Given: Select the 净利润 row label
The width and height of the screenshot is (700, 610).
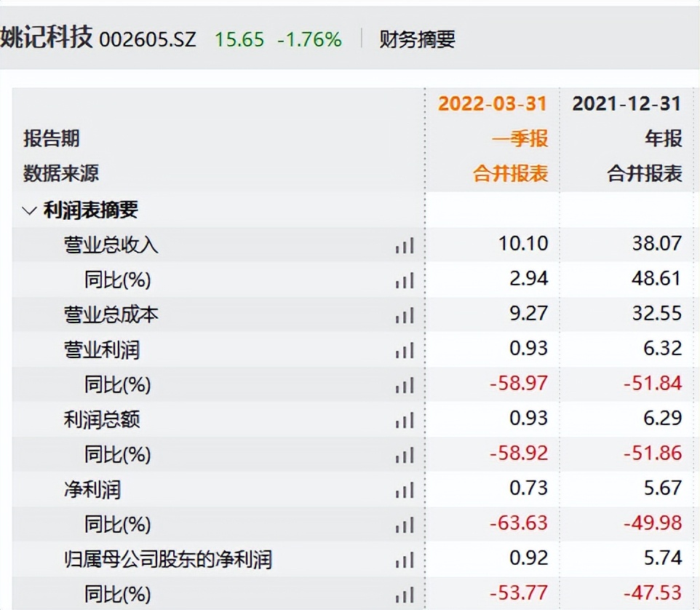Looking at the screenshot, I should pyautogui.click(x=92, y=489).
